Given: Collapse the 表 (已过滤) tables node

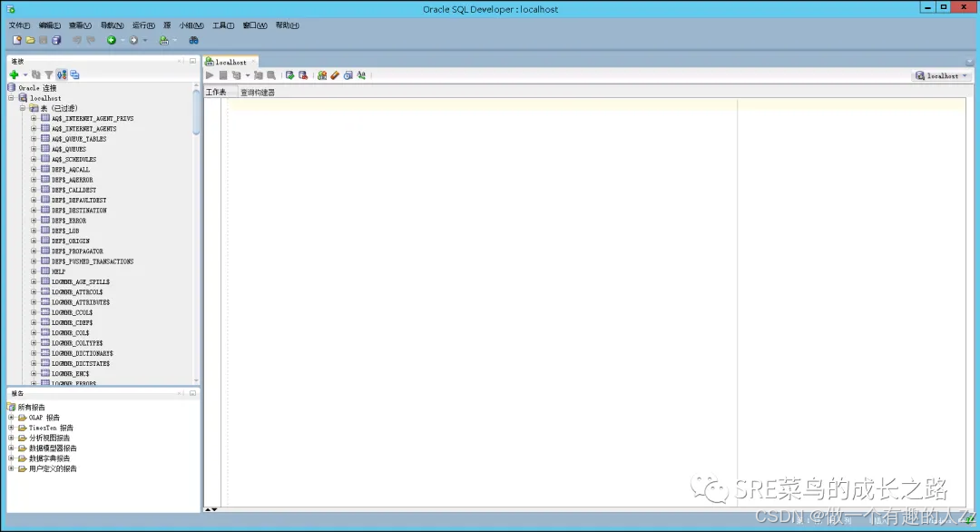Looking at the screenshot, I should (23, 108).
